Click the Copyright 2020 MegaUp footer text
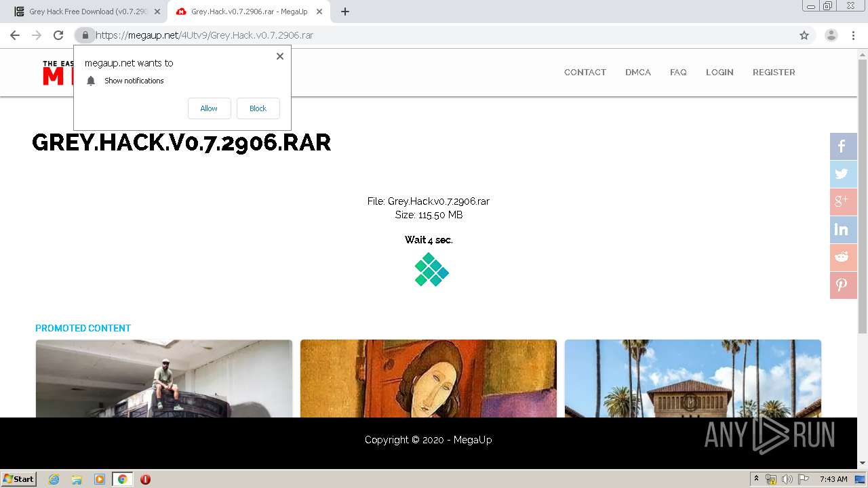 tap(429, 440)
